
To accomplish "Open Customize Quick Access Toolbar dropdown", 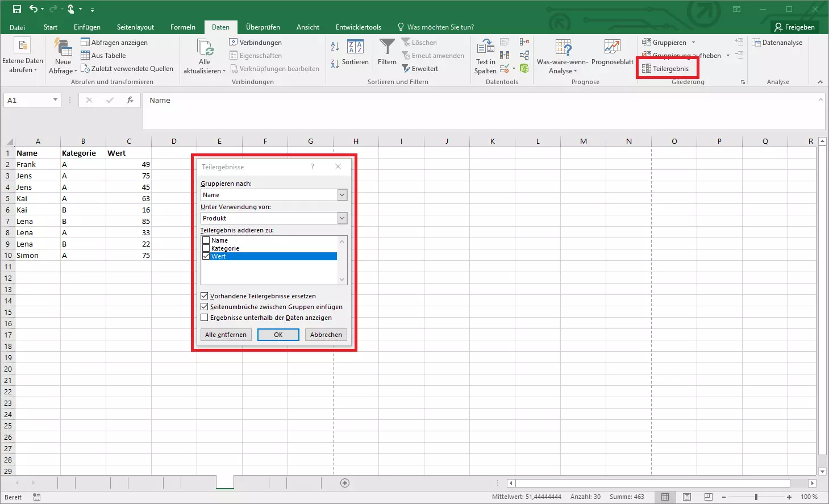I will [92, 10].
